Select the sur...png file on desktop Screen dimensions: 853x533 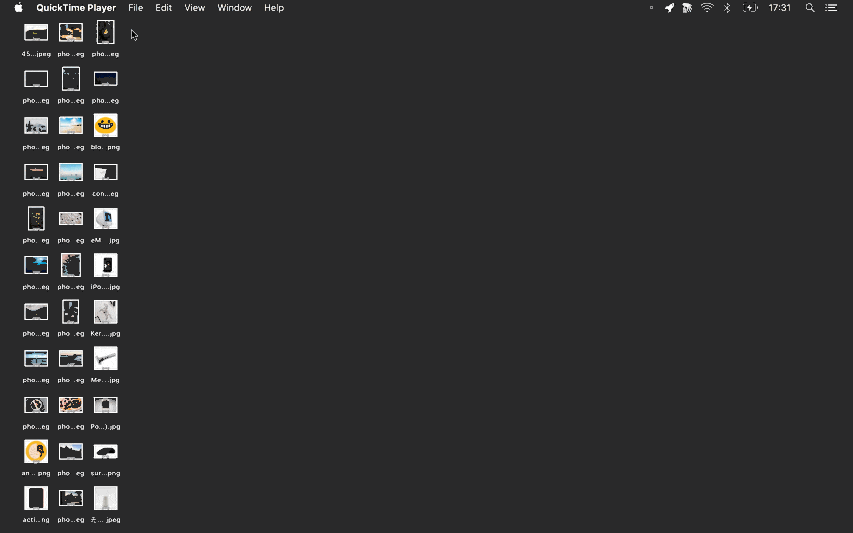(105, 452)
